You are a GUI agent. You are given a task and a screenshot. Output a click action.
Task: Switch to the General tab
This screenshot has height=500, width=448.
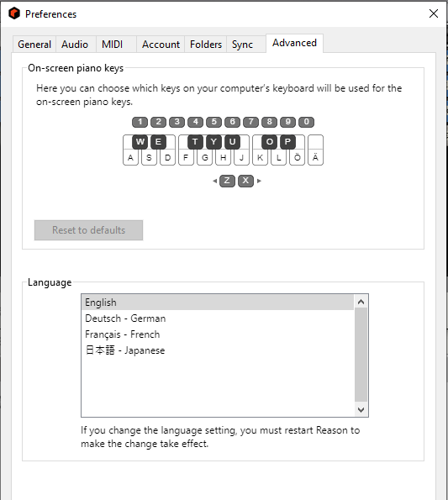pos(34,44)
